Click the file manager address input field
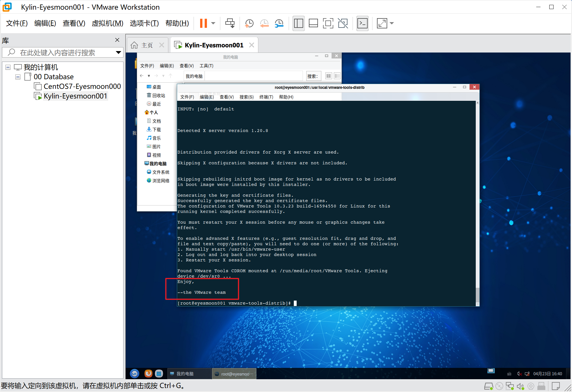 (254, 76)
